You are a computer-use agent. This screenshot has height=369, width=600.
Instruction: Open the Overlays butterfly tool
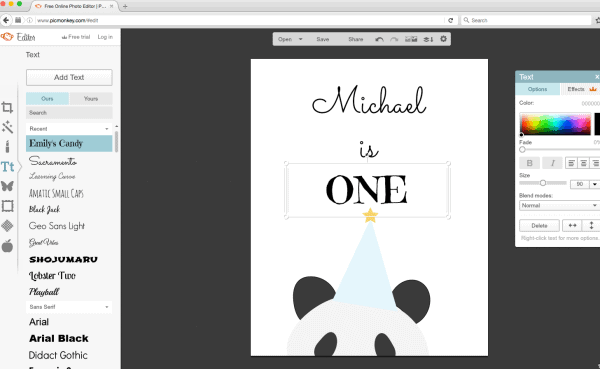pyautogui.click(x=7, y=186)
